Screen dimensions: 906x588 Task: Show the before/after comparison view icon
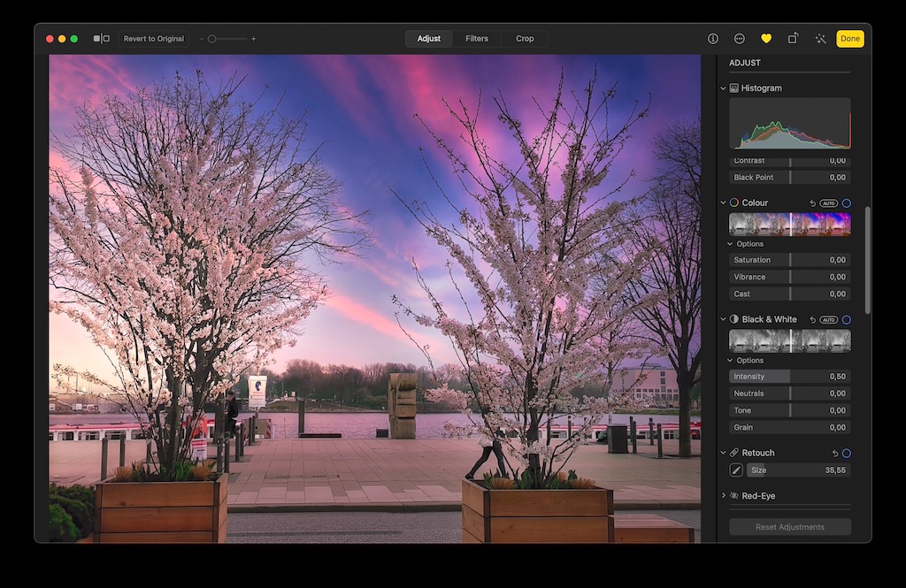click(x=102, y=39)
